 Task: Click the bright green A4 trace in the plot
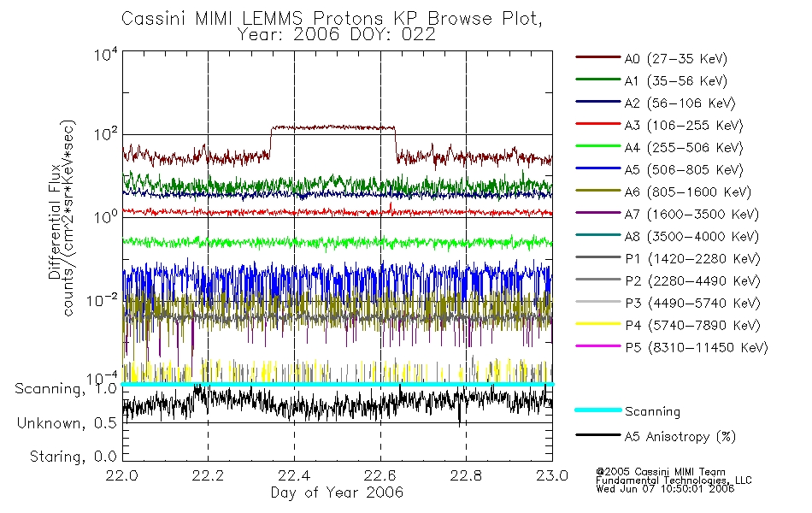pos(337,241)
